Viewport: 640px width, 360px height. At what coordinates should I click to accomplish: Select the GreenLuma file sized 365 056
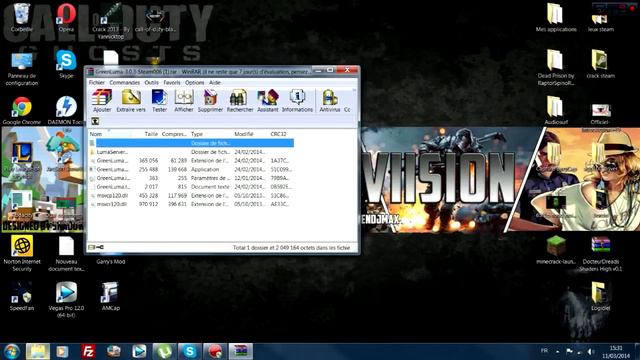(x=191, y=160)
